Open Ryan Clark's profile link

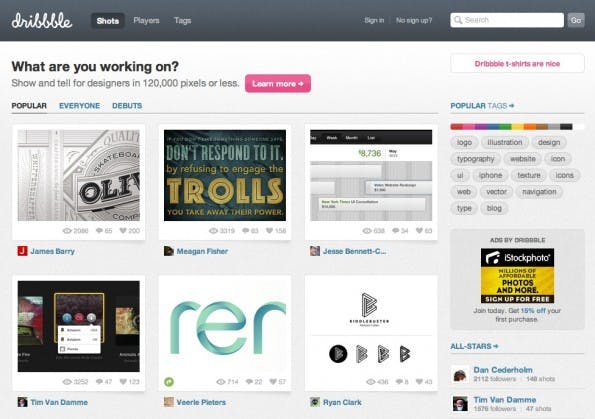(342, 402)
